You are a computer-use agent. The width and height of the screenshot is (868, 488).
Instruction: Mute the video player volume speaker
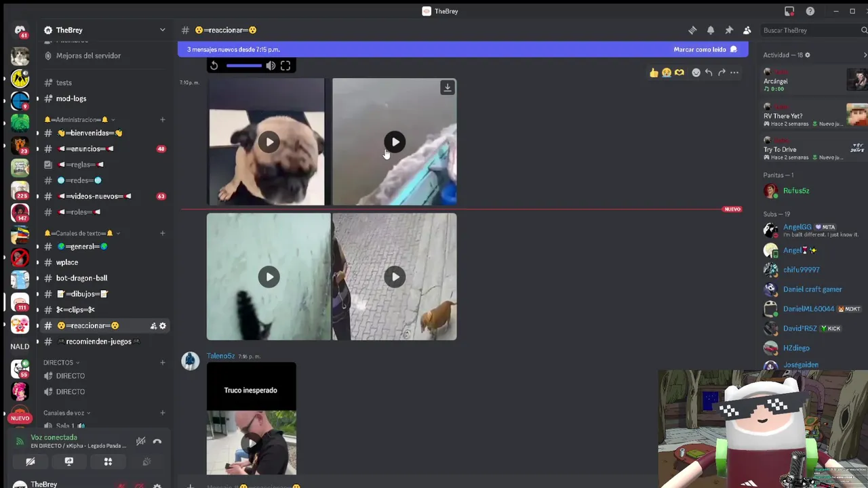(271, 66)
